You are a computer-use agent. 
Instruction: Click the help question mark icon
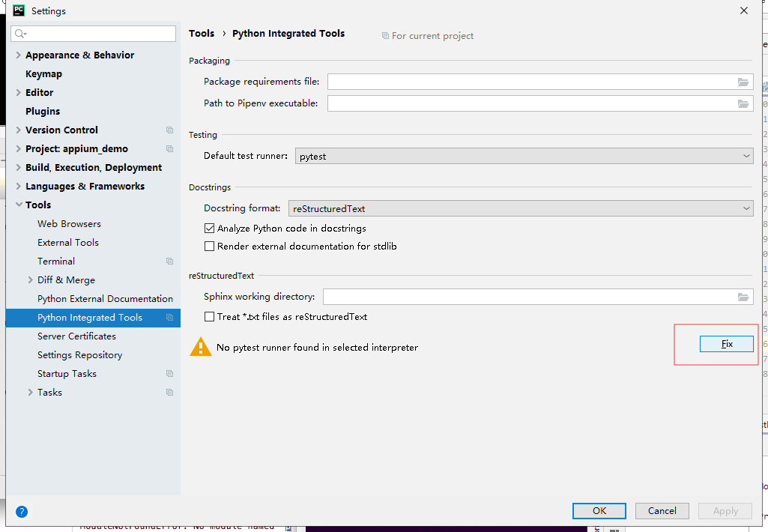(x=22, y=512)
